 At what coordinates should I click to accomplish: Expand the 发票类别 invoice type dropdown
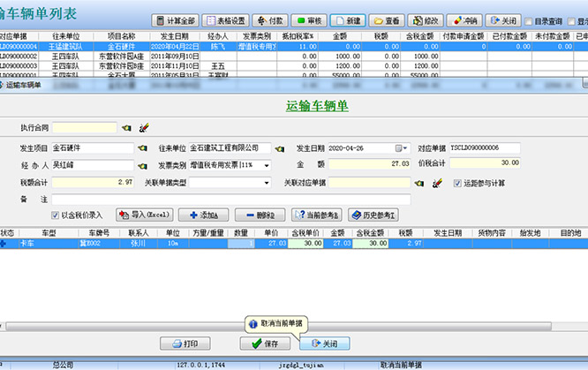(x=266, y=165)
